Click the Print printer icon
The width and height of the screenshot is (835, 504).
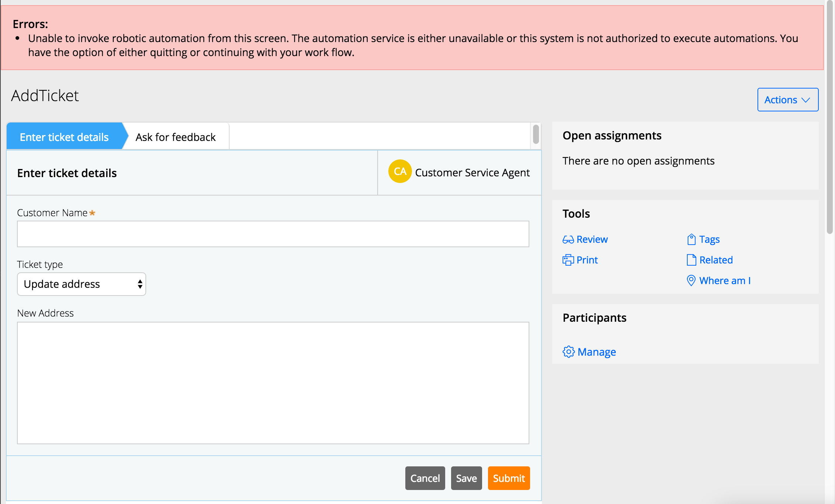tap(568, 260)
